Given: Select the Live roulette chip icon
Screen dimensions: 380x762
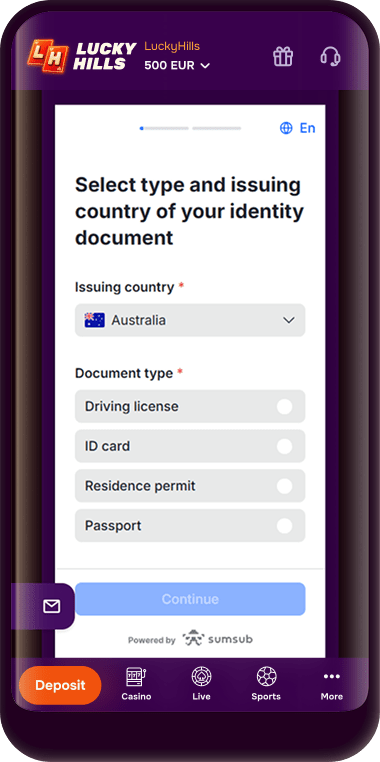Looking at the screenshot, I should [201, 676].
